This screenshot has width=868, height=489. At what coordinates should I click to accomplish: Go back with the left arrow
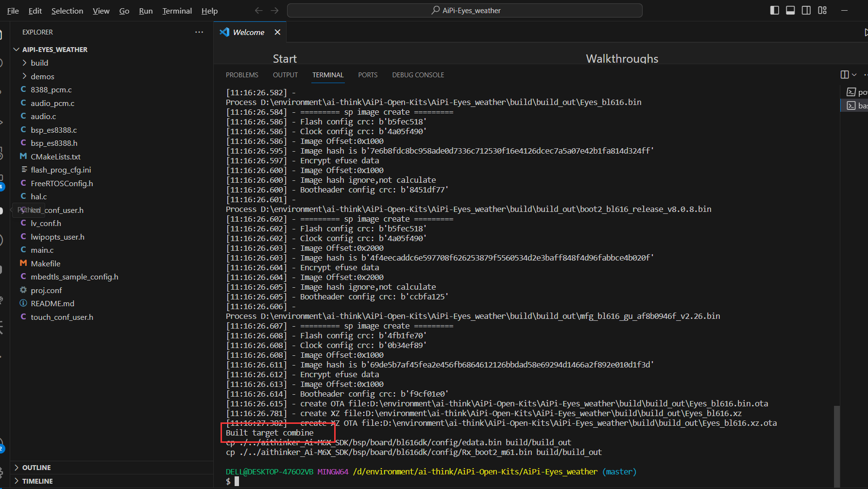coord(259,10)
